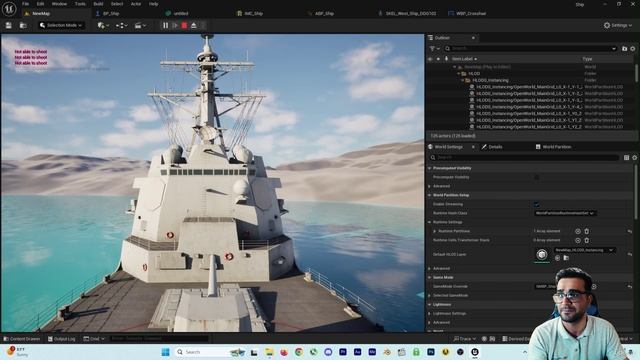Switch to the BP_Ship tab
The height and width of the screenshot is (360, 640).
click(x=111, y=13)
